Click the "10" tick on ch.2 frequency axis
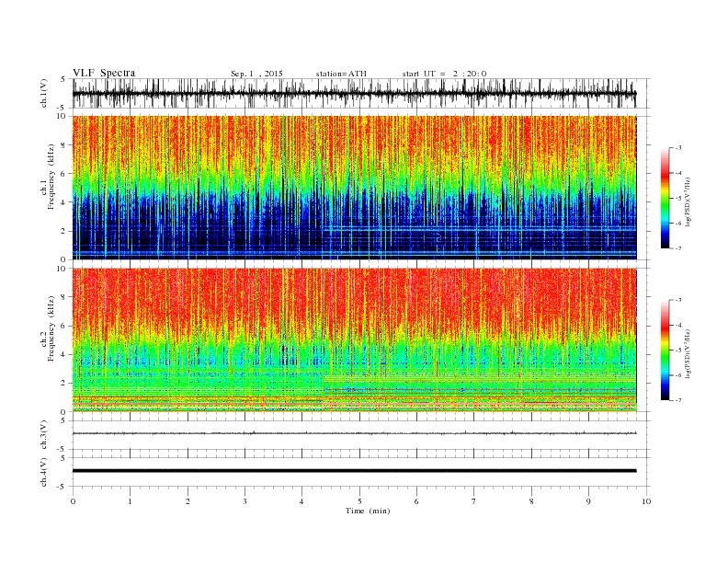728x563 pixels. point(63,268)
